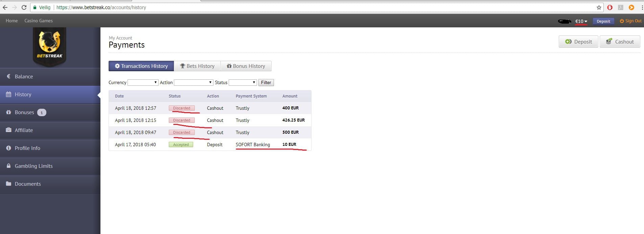Open the Bonus History tab

coord(246,66)
